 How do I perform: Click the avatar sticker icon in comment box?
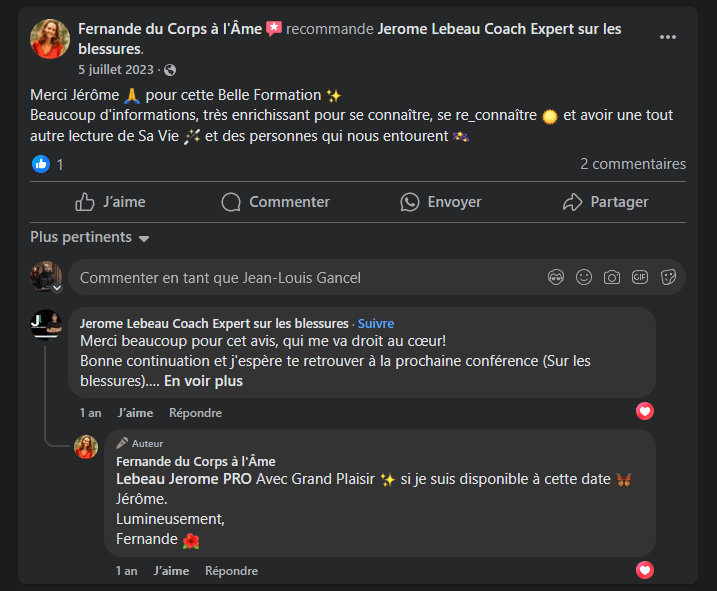point(556,277)
